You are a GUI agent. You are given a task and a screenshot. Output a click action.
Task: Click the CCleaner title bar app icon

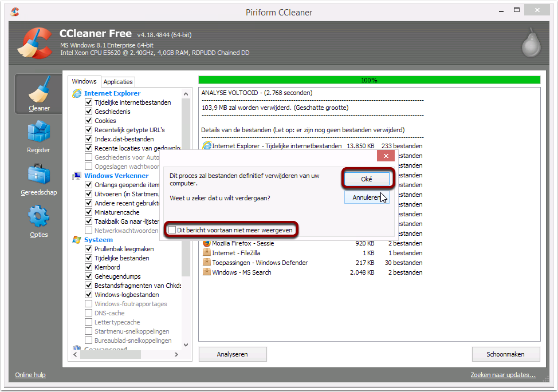[14, 11]
